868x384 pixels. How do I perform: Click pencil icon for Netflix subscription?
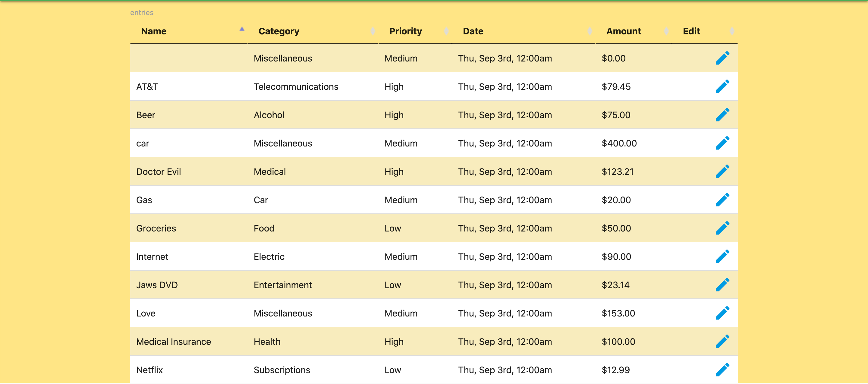[x=722, y=370]
